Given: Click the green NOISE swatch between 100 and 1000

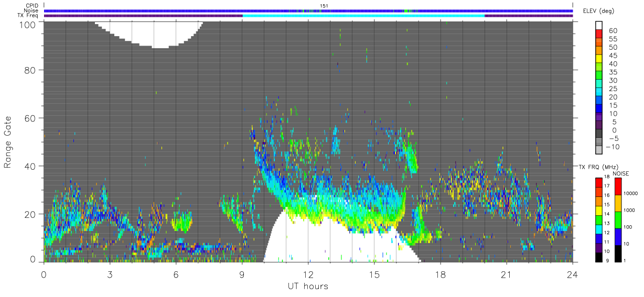Looking at the screenshot, I should point(618,220).
